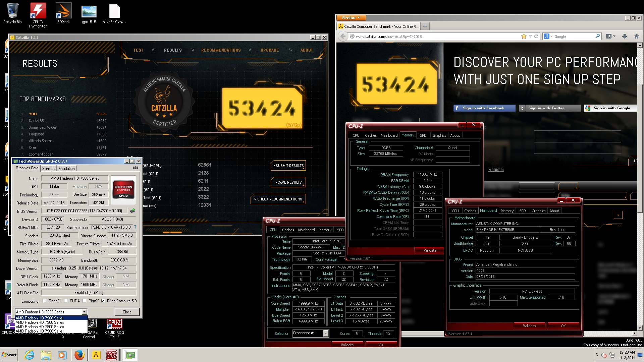
Task: Show hidden system tray icons
Action: tap(596, 355)
